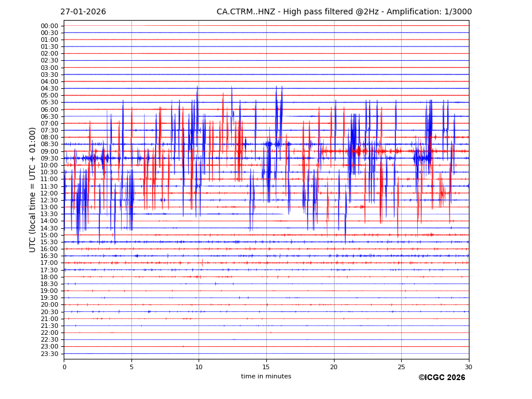
Task: Click the 30 minute x-axis tick
Action: 468,367
